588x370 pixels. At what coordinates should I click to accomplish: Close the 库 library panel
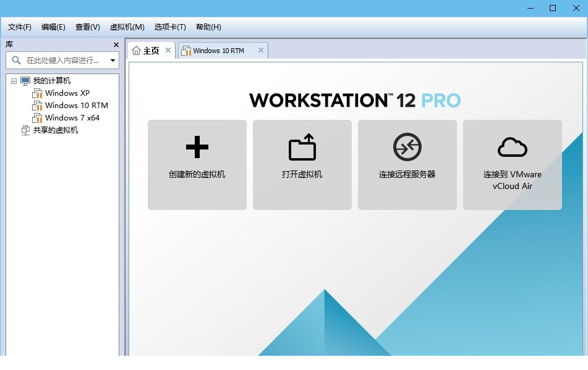116,44
